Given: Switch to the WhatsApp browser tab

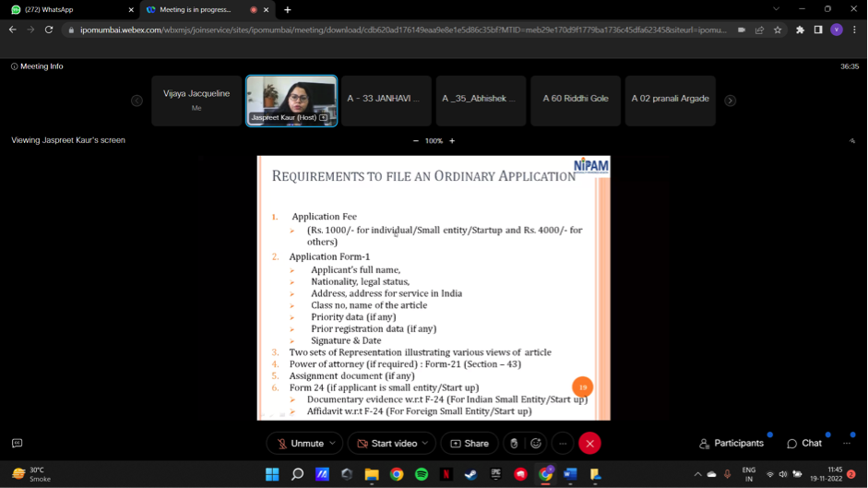Looking at the screenshot, I should pyautogui.click(x=69, y=10).
